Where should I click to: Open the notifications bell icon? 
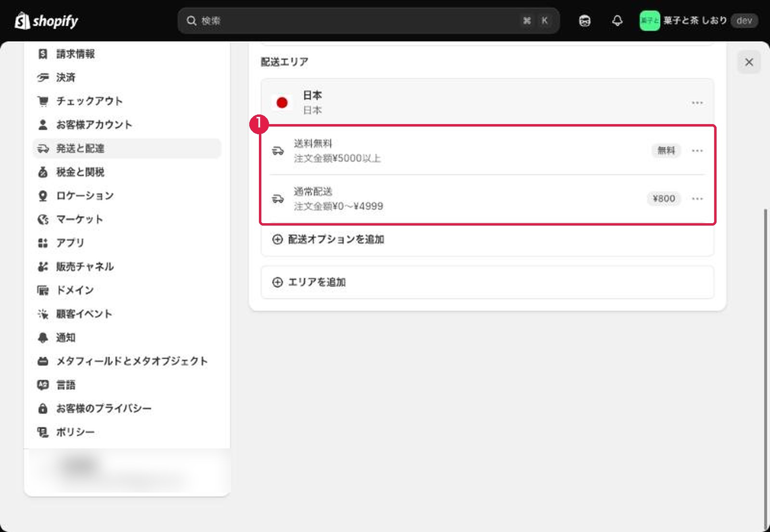coord(617,21)
